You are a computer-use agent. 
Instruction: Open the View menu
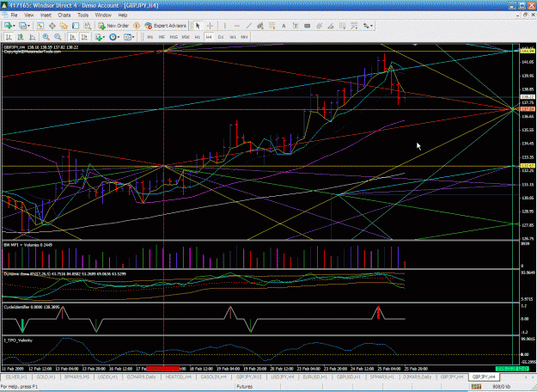click(28, 15)
